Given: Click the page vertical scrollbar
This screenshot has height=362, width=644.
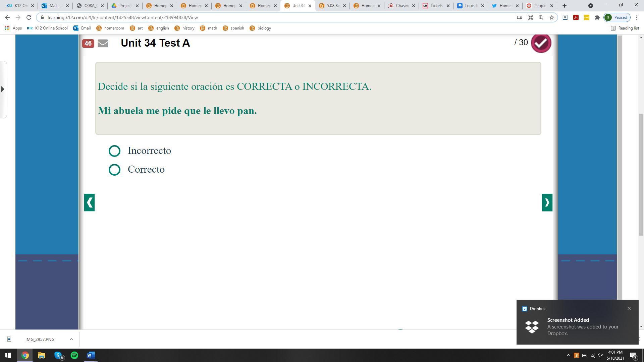Looking at the screenshot, I should 641,174.
